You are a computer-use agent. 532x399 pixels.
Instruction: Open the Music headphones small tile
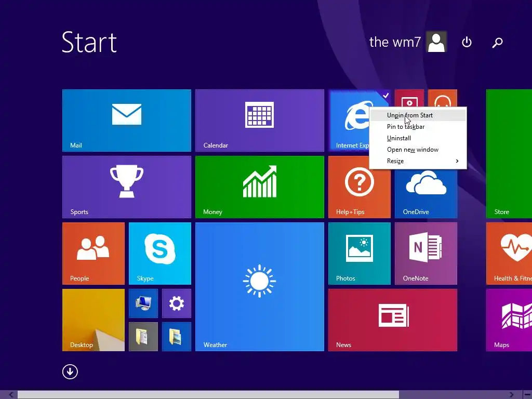pyautogui.click(x=443, y=98)
